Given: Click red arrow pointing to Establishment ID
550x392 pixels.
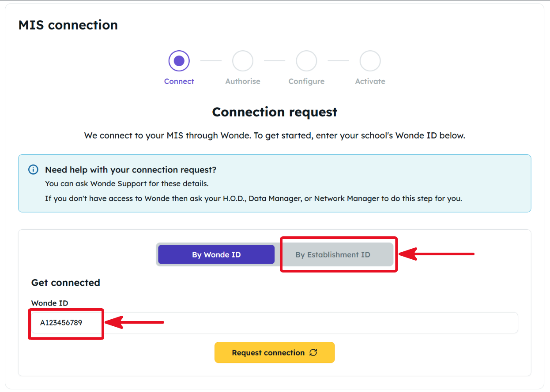Looking at the screenshot, I should (436, 254).
